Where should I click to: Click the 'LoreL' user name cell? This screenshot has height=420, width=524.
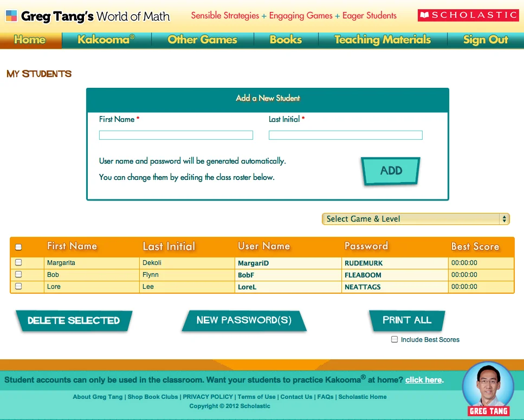(288, 287)
